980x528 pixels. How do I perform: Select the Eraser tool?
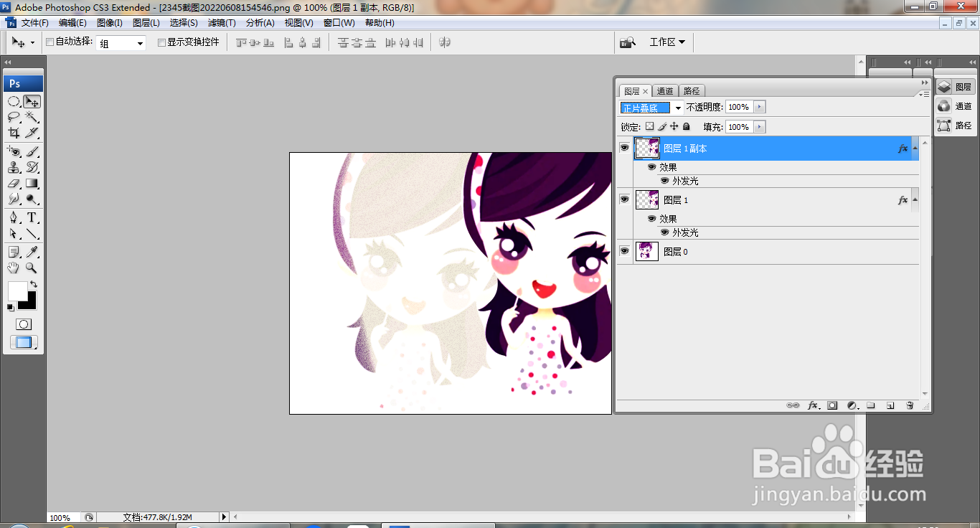coord(14,183)
